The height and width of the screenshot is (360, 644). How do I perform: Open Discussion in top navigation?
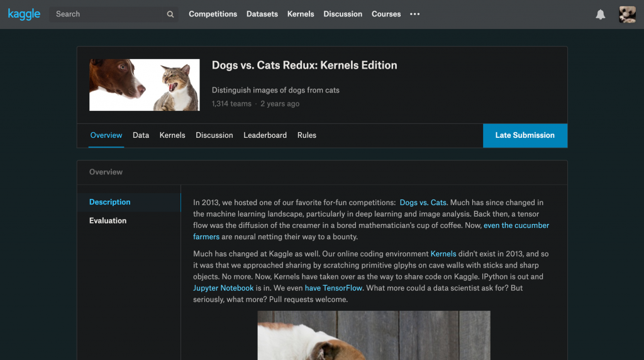(343, 14)
